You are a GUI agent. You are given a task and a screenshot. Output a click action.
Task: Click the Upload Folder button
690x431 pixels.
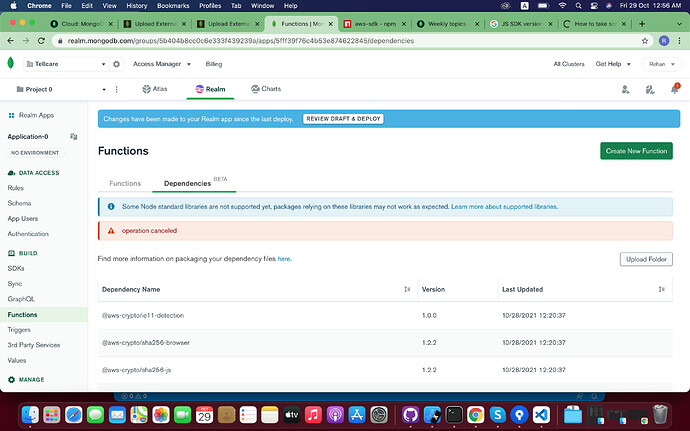pyautogui.click(x=646, y=259)
